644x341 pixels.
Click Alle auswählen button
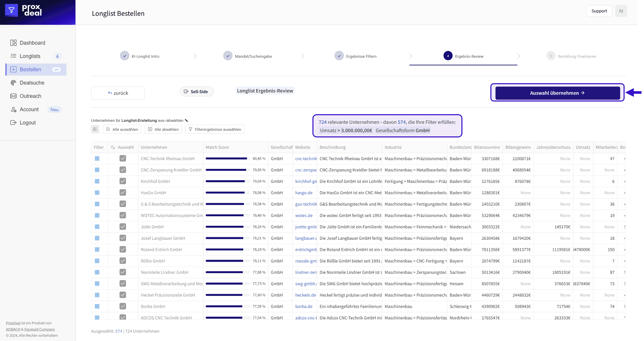click(x=122, y=129)
